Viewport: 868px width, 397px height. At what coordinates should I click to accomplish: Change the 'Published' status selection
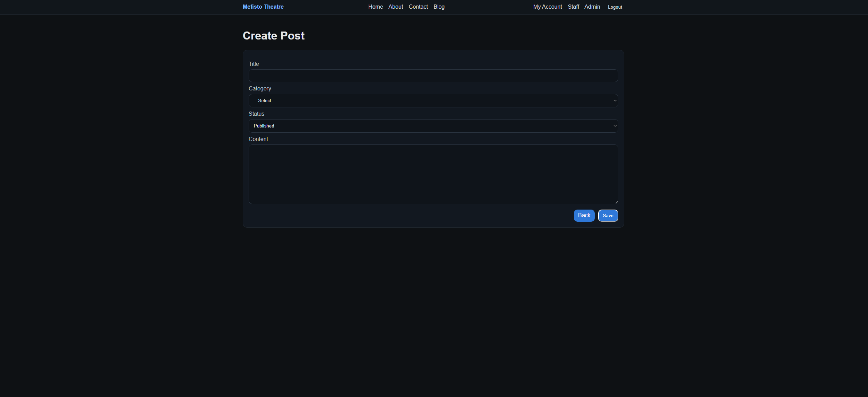tap(433, 126)
